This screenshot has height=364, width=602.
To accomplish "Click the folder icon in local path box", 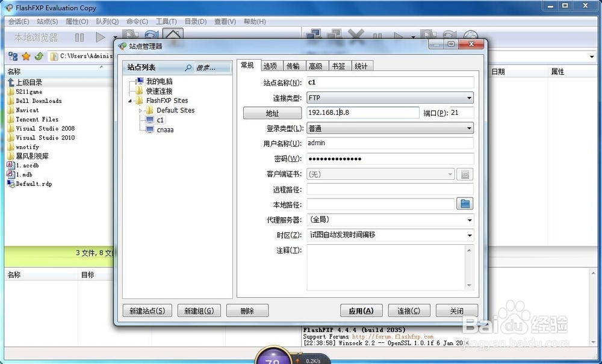I will 54,57.
